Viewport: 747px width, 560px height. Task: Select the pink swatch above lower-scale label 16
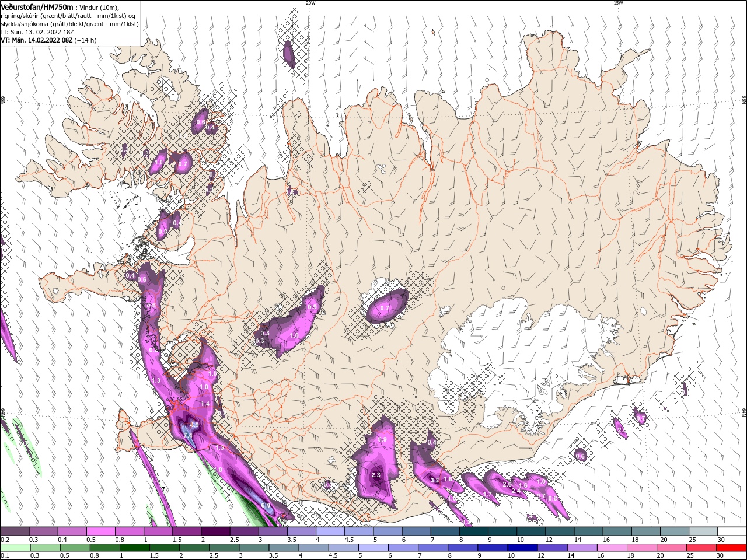(x=611, y=548)
